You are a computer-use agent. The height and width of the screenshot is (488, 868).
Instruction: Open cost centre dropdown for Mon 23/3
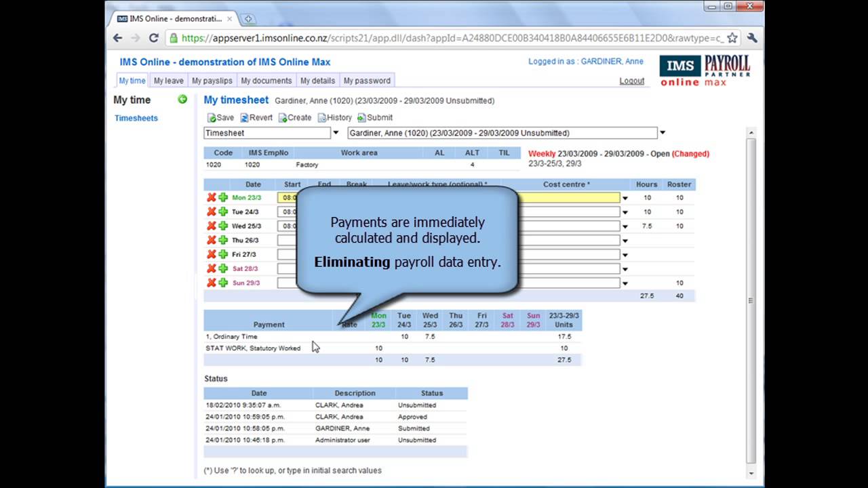click(625, 198)
